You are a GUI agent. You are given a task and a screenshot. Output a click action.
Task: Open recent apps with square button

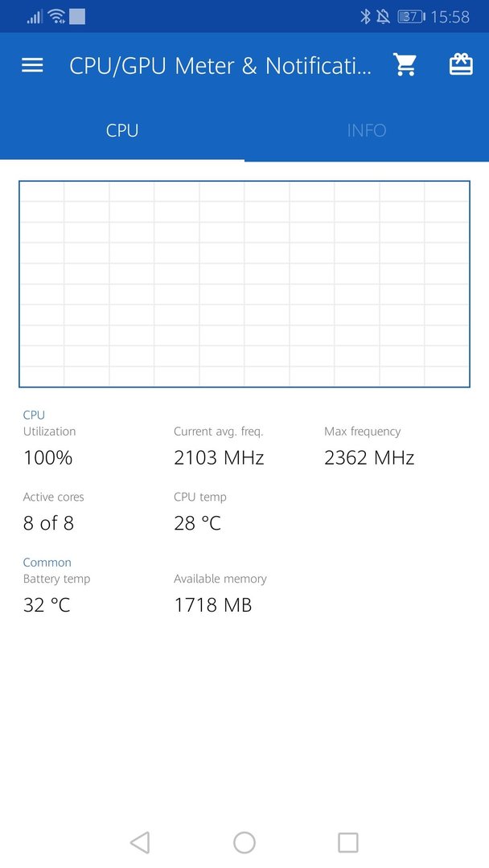347,842
